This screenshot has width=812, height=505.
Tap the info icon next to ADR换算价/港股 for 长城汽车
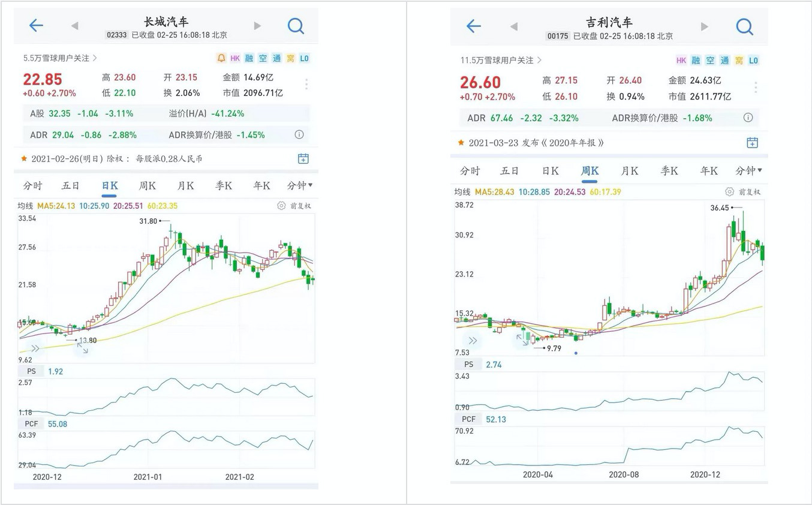tap(299, 134)
